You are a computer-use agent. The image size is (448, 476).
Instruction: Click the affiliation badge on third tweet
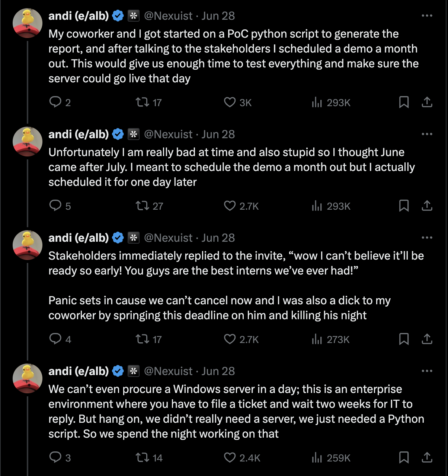133,238
